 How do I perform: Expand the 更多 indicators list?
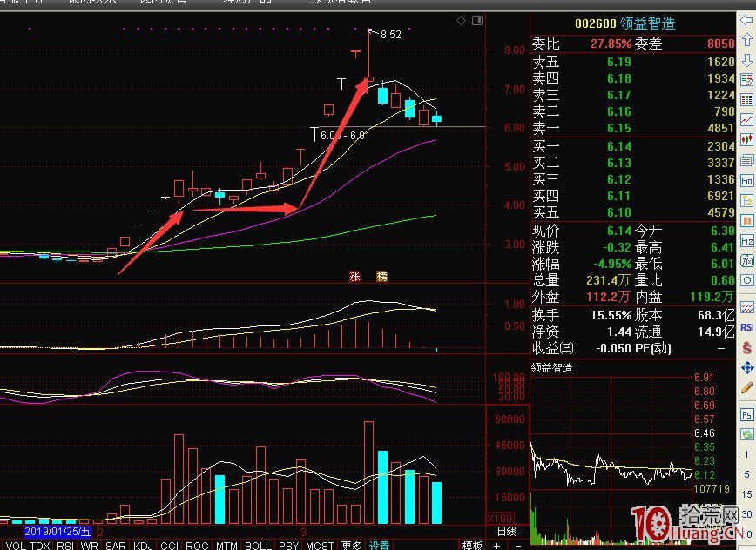tap(351, 545)
